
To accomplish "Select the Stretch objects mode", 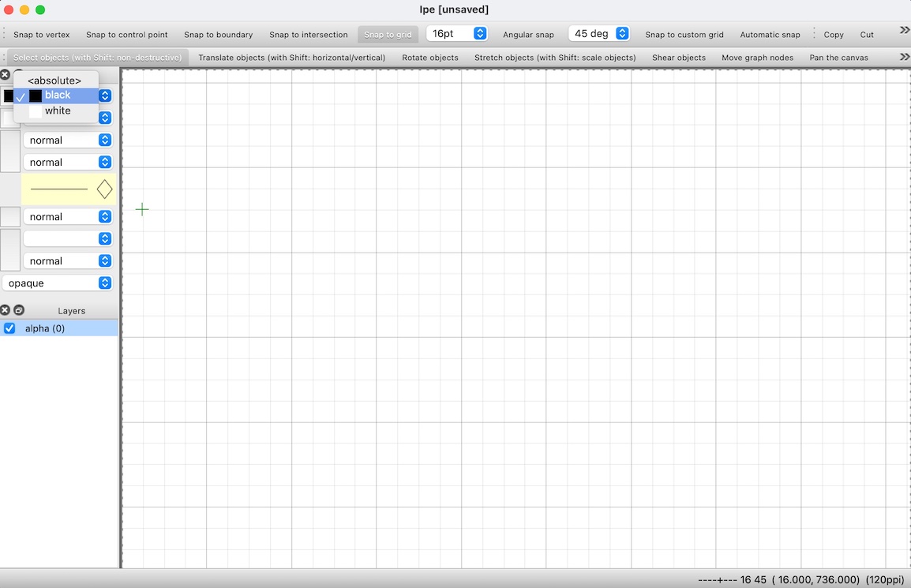I will [555, 58].
